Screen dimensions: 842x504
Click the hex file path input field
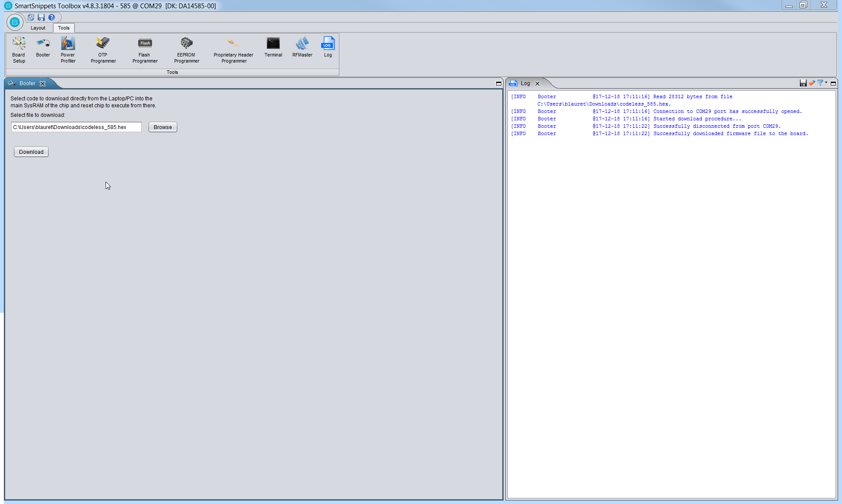tap(76, 127)
